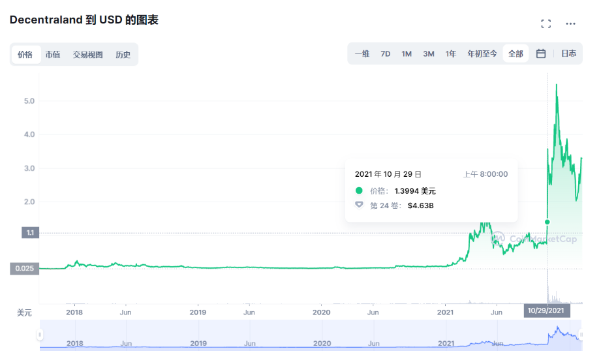601x364 pixels.
Task: Click the 0.025 price axis label
Action: click(25, 269)
